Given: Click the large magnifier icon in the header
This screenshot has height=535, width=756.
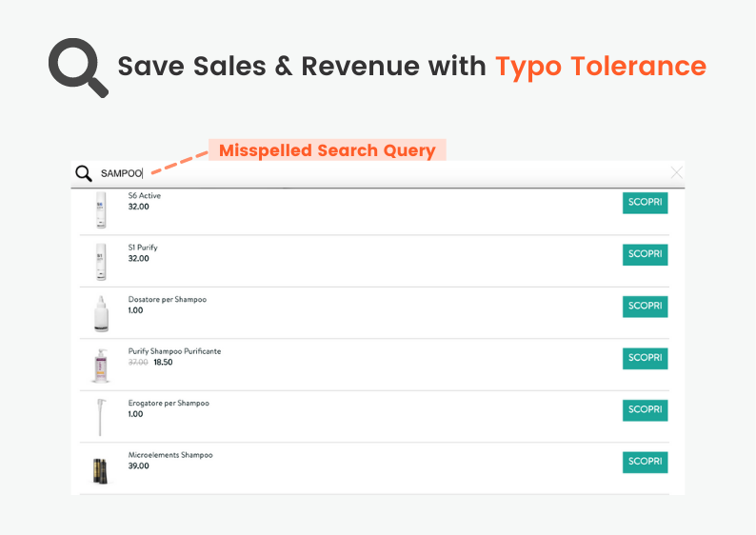Looking at the screenshot, I should [x=78, y=68].
